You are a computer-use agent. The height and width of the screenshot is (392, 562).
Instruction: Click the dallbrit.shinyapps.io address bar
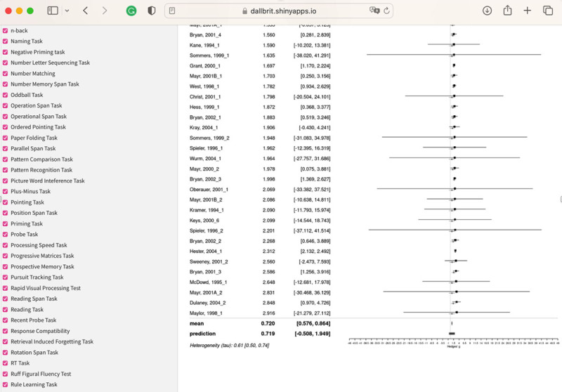pos(281,11)
